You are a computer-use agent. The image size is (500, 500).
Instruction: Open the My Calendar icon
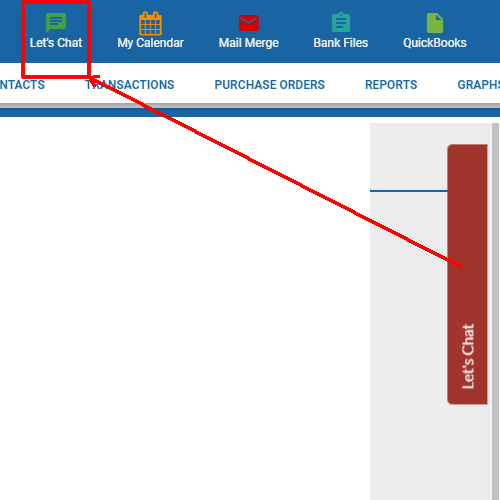[x=150, y=23]
